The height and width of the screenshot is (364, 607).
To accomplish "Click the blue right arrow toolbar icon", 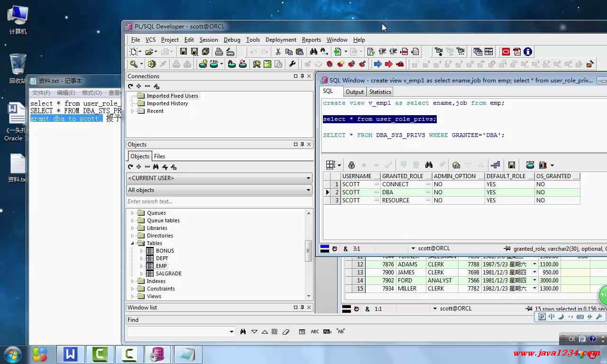I will point(378,64).
